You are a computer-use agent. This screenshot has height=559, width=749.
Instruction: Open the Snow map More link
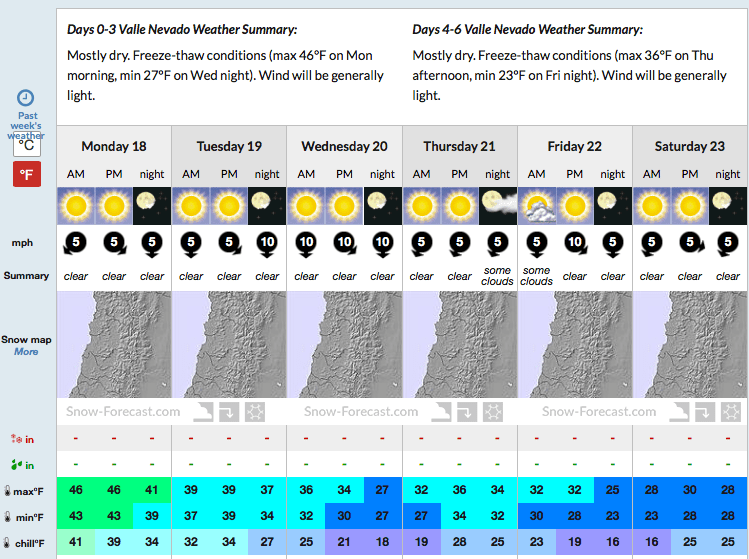click(26, 352)
